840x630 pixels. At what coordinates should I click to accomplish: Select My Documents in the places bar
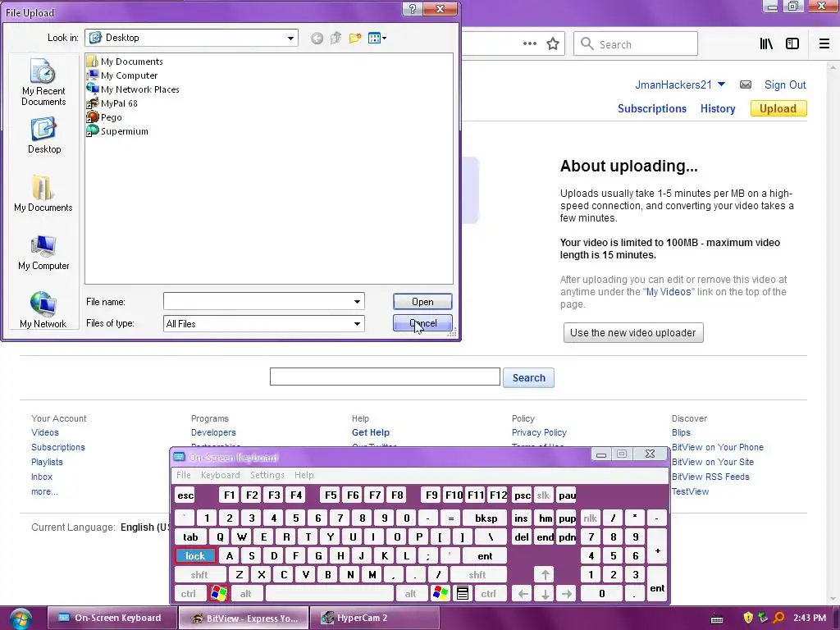[43, 194]
